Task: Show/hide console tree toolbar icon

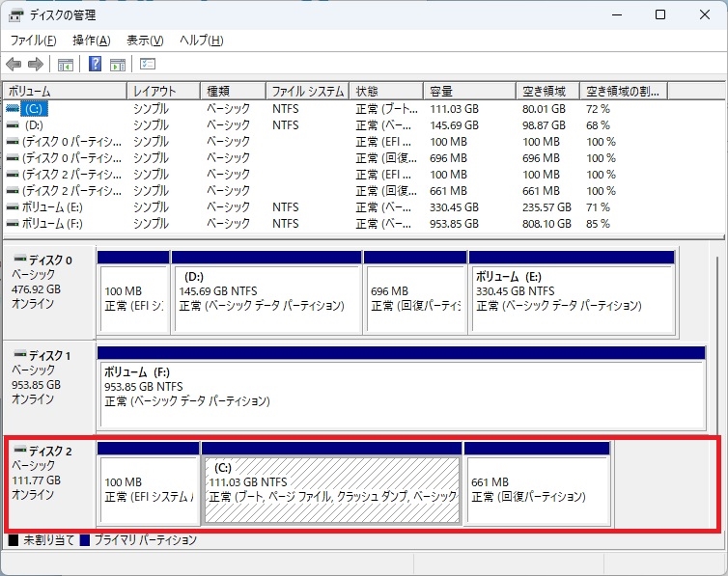Action: 66,65
